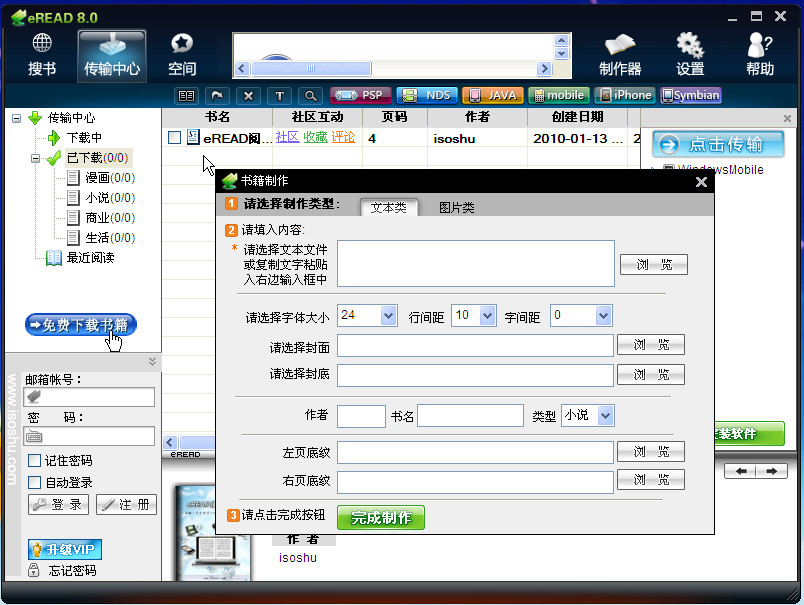Select the 小说(0/0) category
804x605 pixels.
[x=110, y=197]
